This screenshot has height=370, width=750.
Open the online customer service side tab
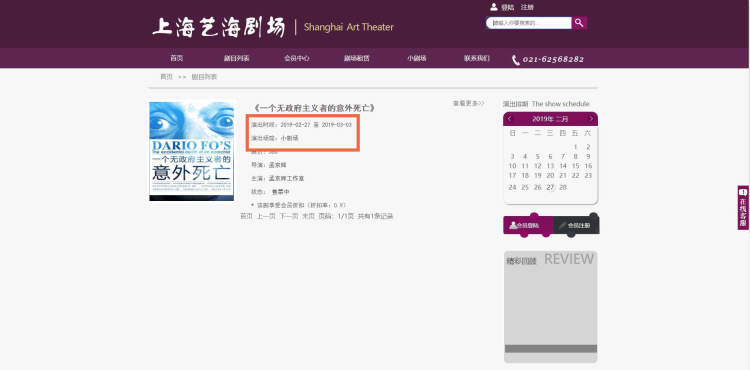pos(743,207)
